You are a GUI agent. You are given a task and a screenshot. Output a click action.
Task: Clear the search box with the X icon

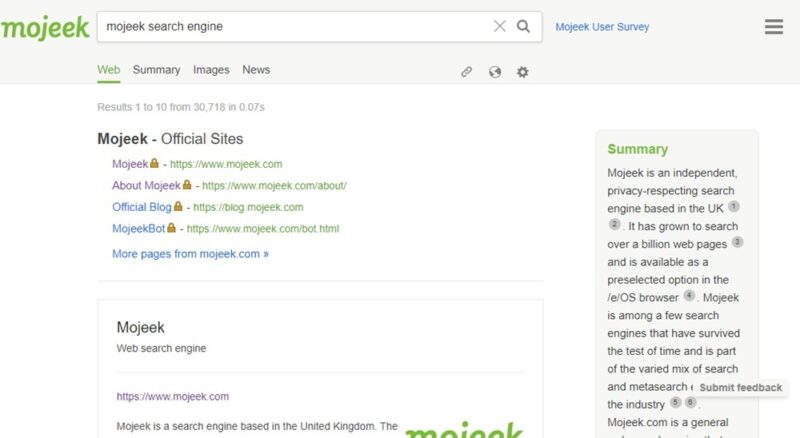pyautogui.click(x=499, y=26)
